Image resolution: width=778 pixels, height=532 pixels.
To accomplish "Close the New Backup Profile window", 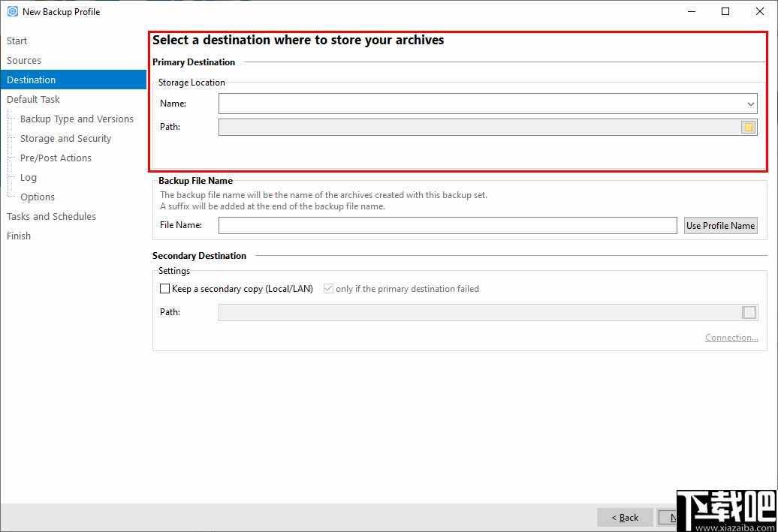I will pos(760,11).
